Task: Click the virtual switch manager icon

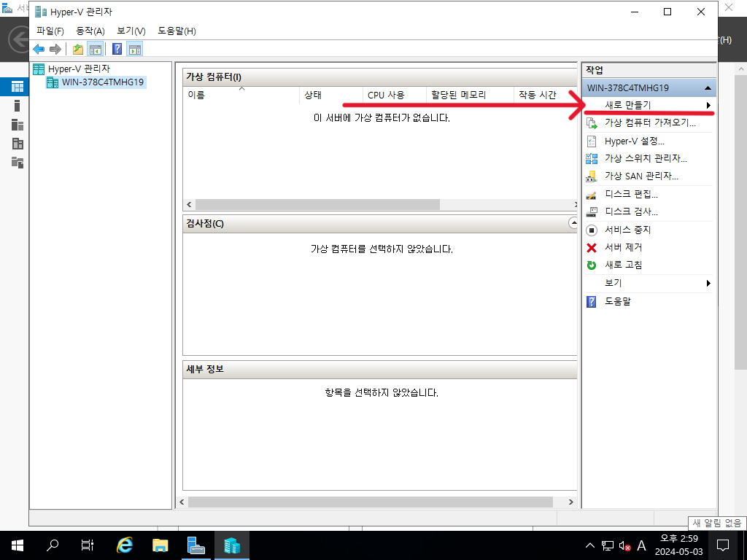Action: tap(592, 158)
